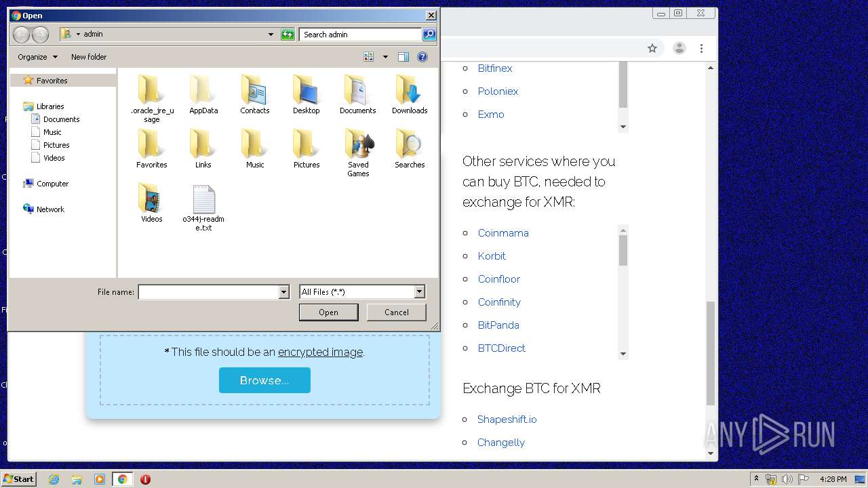868x488 pixels.
Task: Open the Organize menu
Action: 37,57
